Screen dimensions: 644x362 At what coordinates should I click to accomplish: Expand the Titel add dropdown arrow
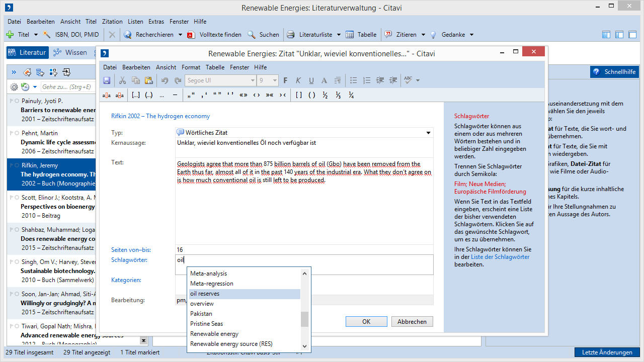[x=36, y=35]
